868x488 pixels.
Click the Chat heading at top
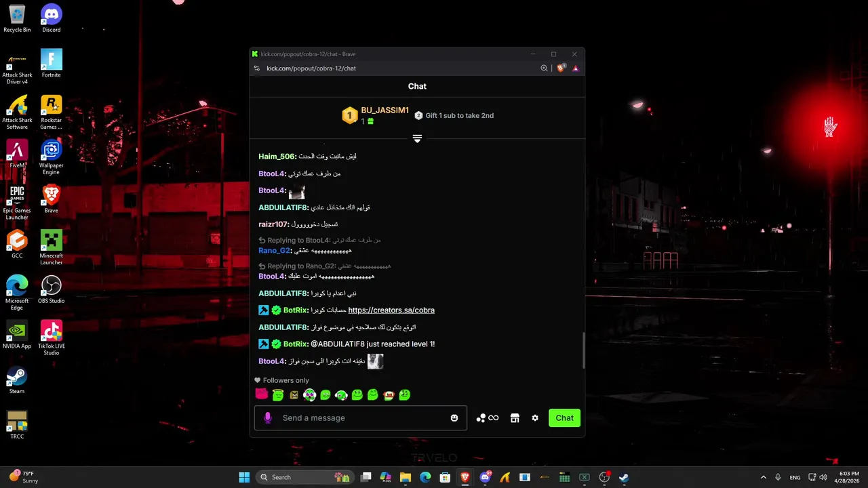coord(417,87)
